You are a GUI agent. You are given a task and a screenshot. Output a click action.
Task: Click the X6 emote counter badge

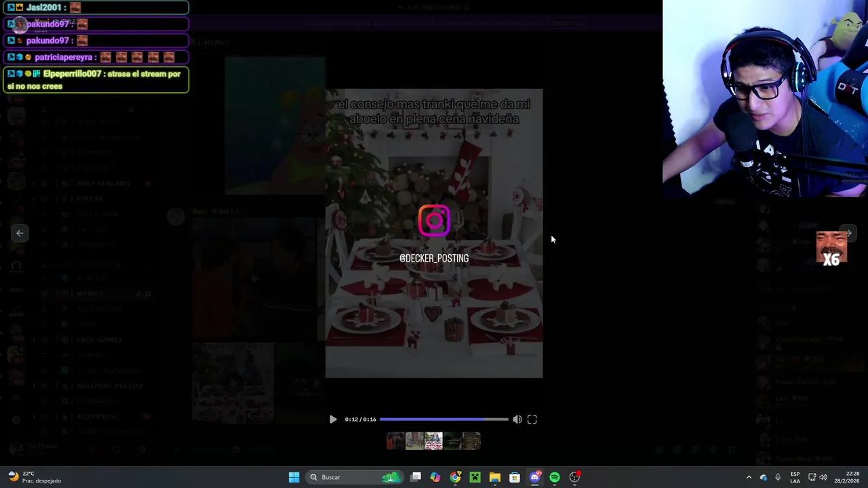pos(831,249)
